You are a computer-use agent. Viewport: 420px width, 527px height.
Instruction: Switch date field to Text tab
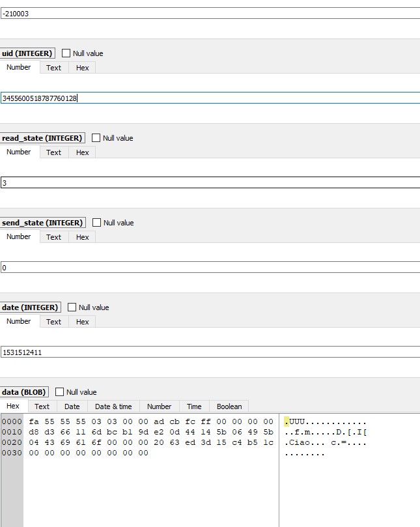[x=54, y=322]
